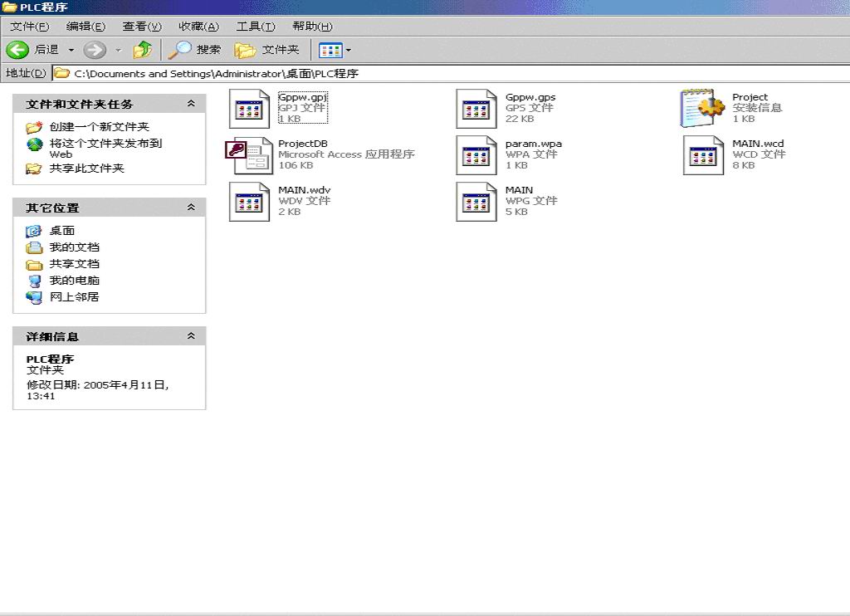
Task: Click 创建一个新文件夹 link
Action: [100, 127]
